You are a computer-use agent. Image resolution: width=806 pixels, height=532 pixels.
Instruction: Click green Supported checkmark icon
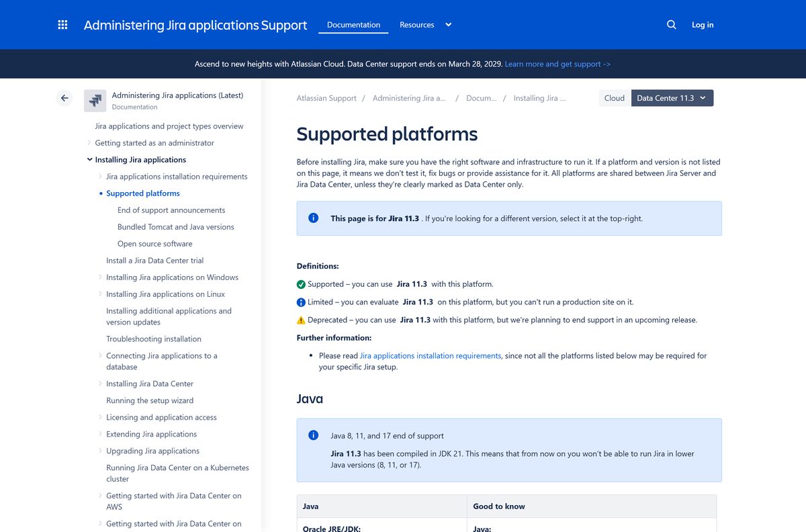click(x=301, y=284)
